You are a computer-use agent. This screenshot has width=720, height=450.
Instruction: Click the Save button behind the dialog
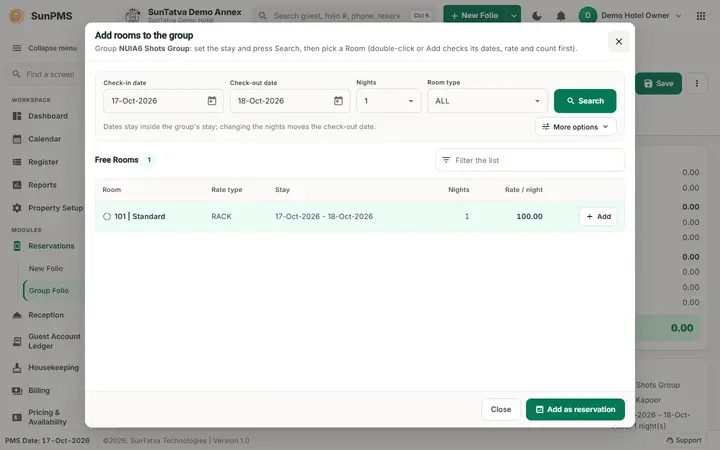658,83
